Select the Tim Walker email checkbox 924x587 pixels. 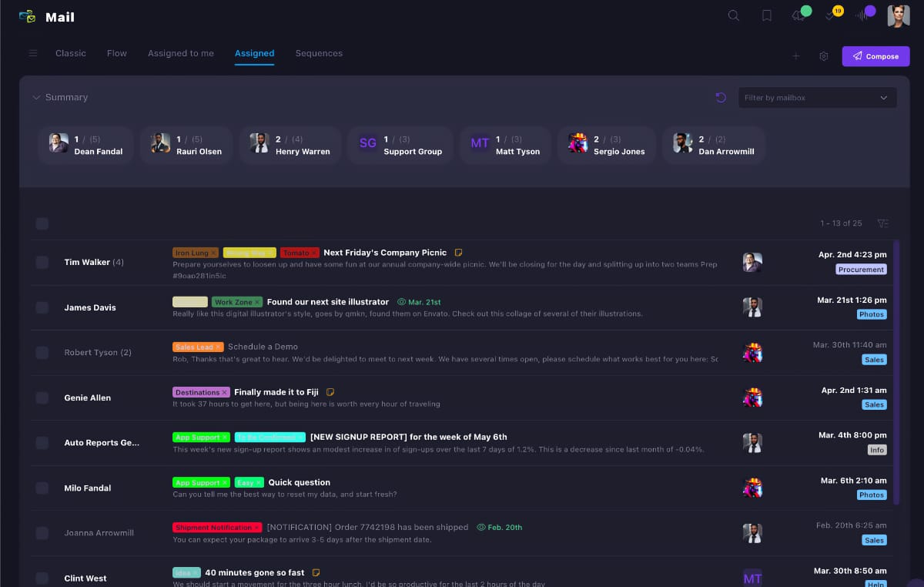42,262
